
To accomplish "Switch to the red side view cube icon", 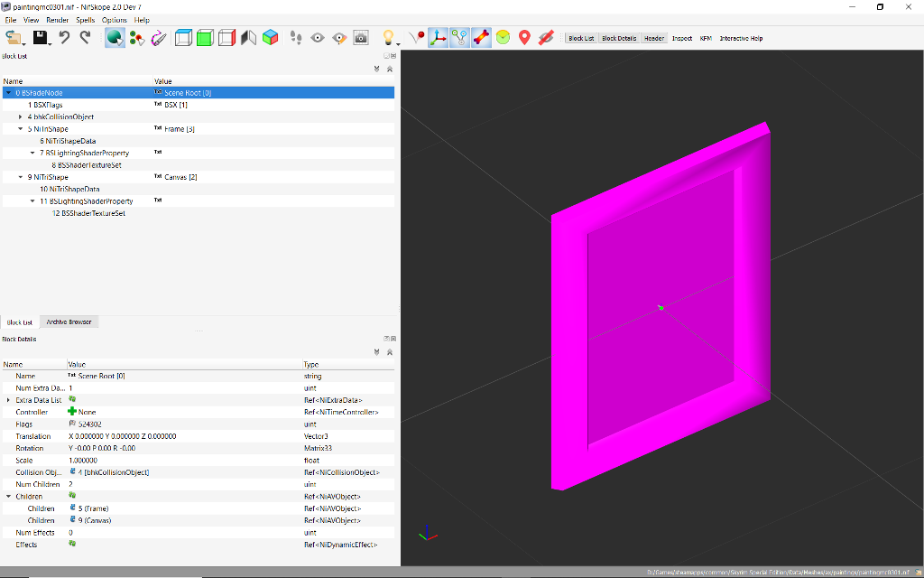I will pyautogui.click(x=226, y=38).
